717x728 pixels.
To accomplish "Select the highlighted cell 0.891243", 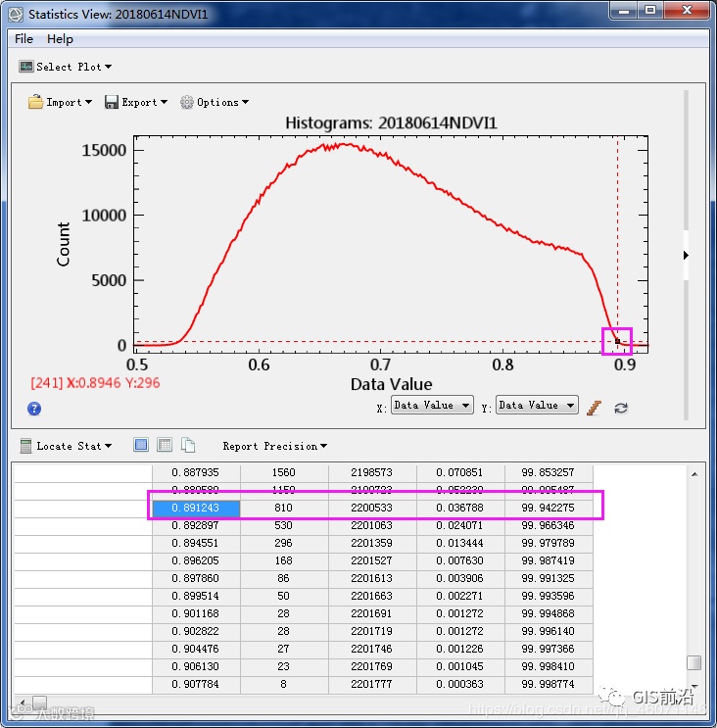I will tap(196, 508).
